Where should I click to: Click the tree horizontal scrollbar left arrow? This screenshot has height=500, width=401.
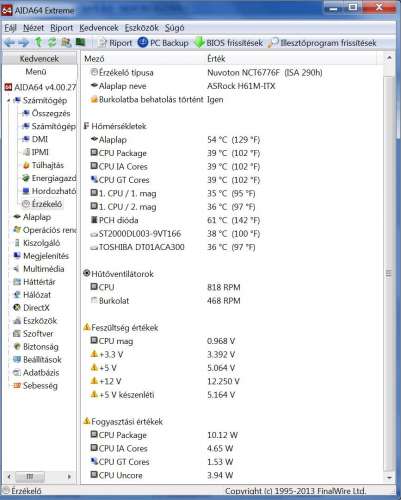click(9, 477)
